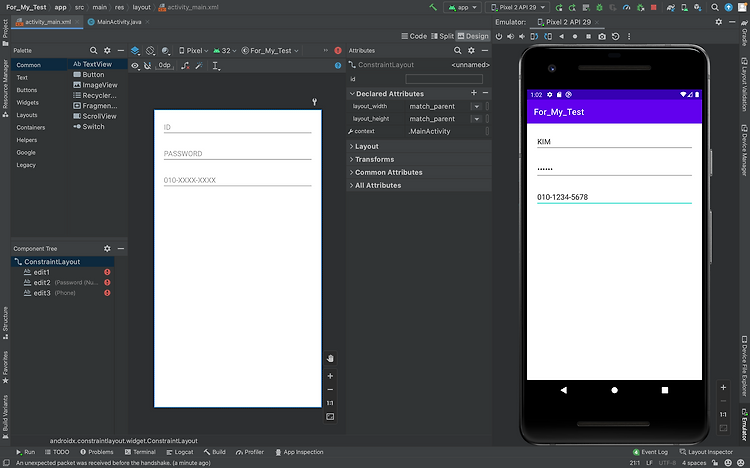Open the Guidelines dropdown icon

pyautogui.click(x=216, y=66)
